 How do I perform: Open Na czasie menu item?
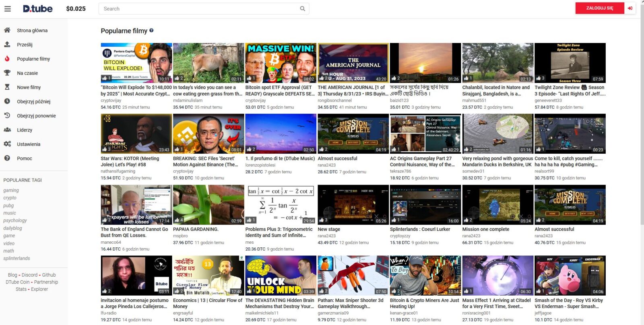27,73
